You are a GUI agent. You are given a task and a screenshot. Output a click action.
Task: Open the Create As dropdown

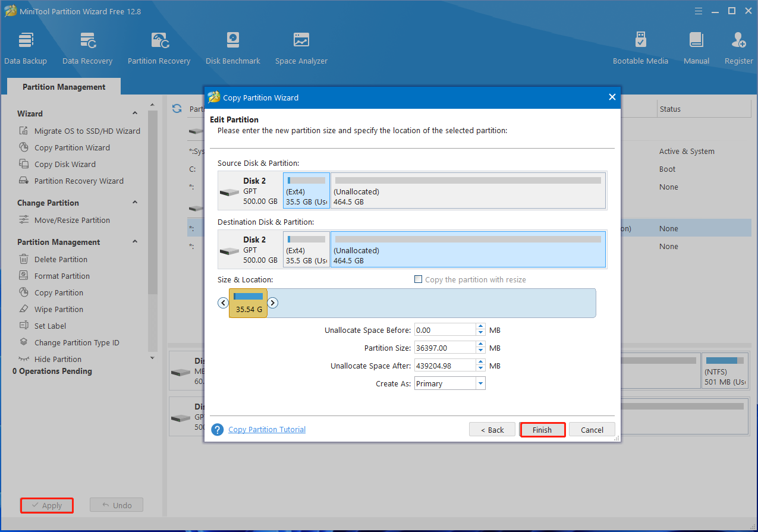[x=480, y=383]
